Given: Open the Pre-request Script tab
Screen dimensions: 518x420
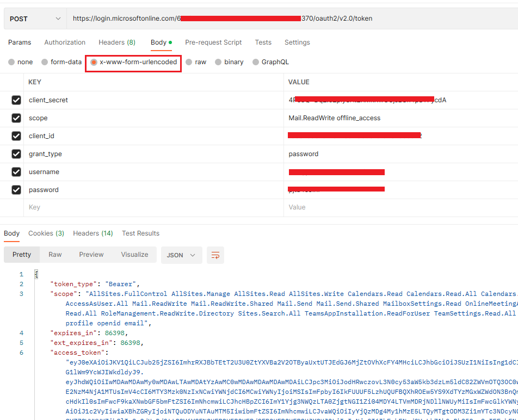Looking at the screenshot, I should tap(213, 42).
